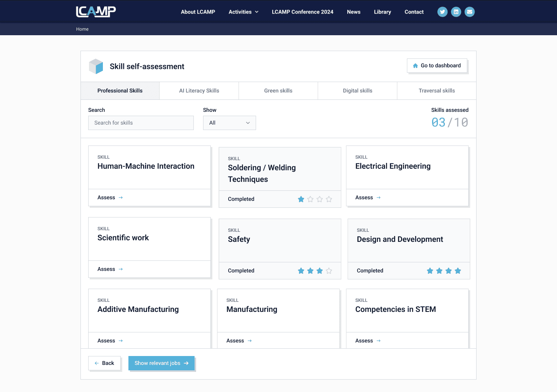This screenshot has width=557, height=392.
Task: Switch to the Digital skills tab
Action: [x=358, y=91]
